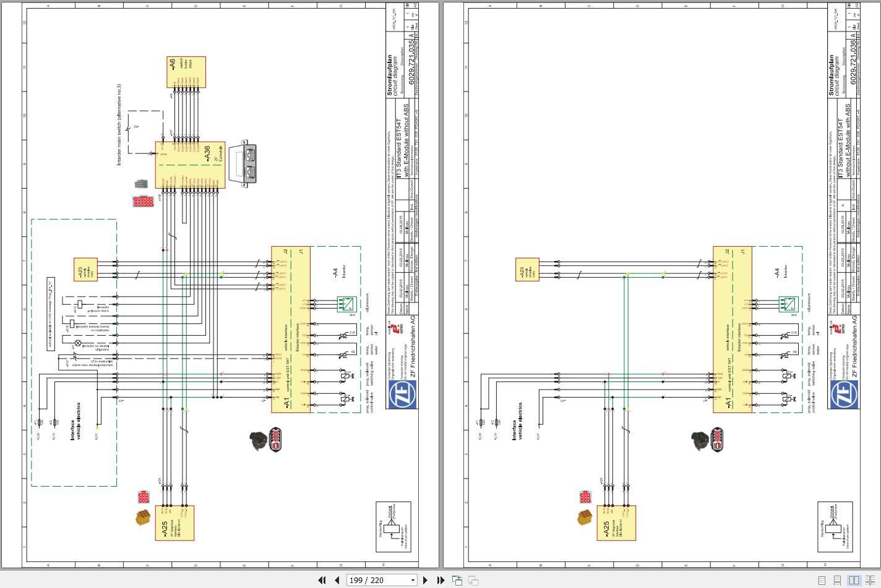Go to the next page
The width and height of the screenshot is (881, 588).
pos(425,580)
